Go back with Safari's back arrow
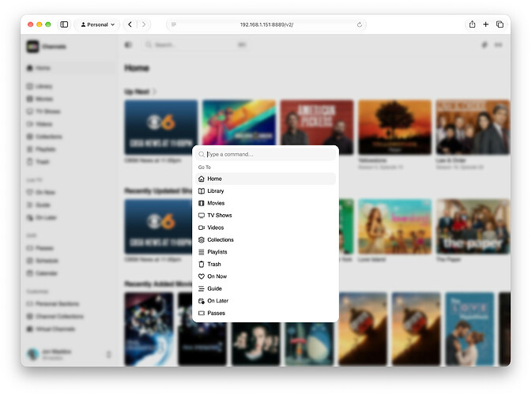The height and width of the screenshot is (395, 532). click(130, 24)
